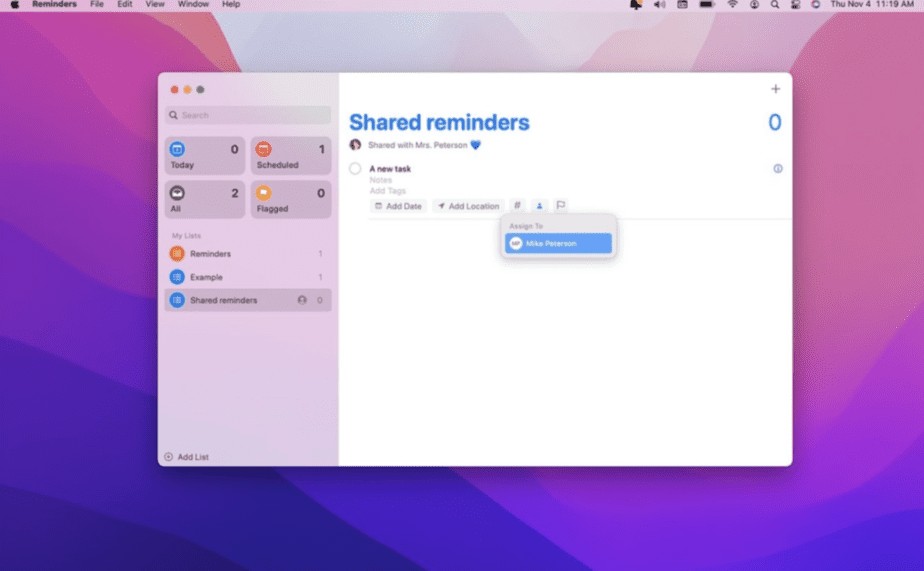Click the plus icon to add reminder

coord(776,89)
